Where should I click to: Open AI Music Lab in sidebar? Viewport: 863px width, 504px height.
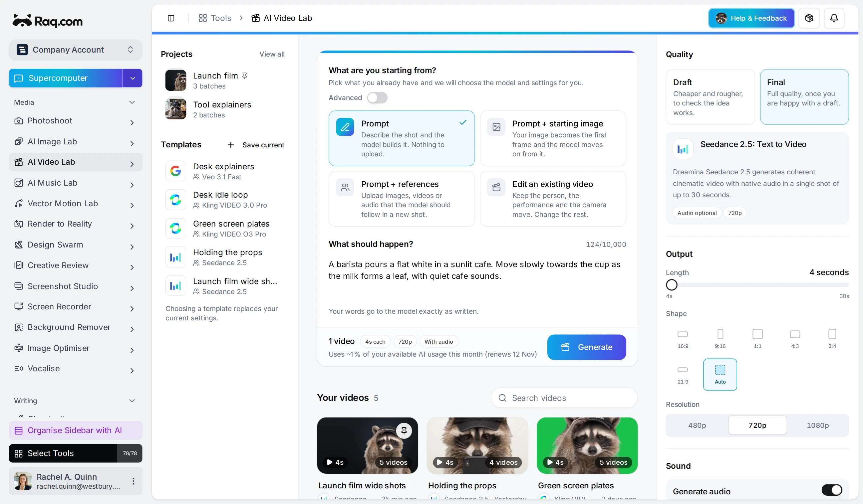click(x=76, y=183)
